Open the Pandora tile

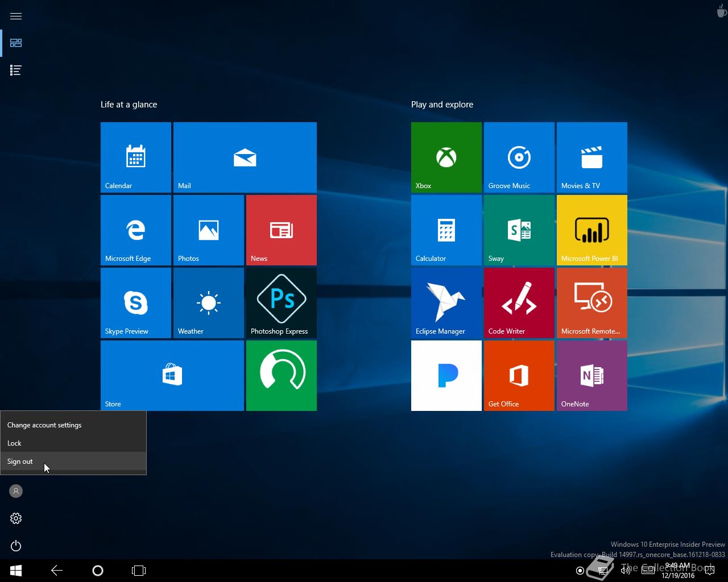[x=446, y=376]
